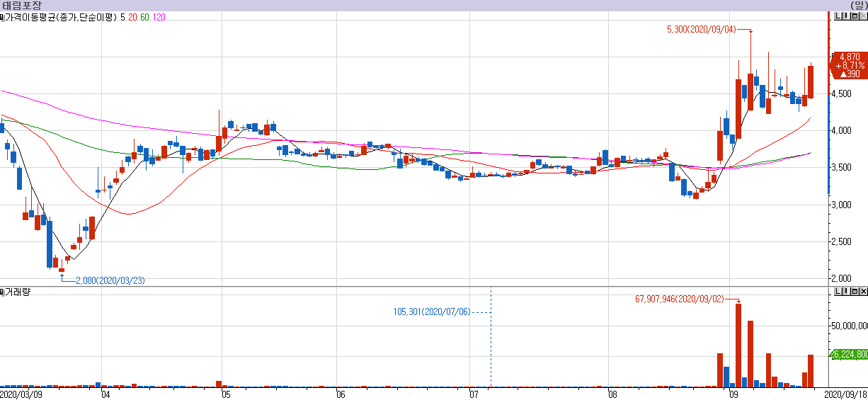Click the 50,000,000 volume axis label
This screenshot has height=400, width=868.
tap(850, 326)
